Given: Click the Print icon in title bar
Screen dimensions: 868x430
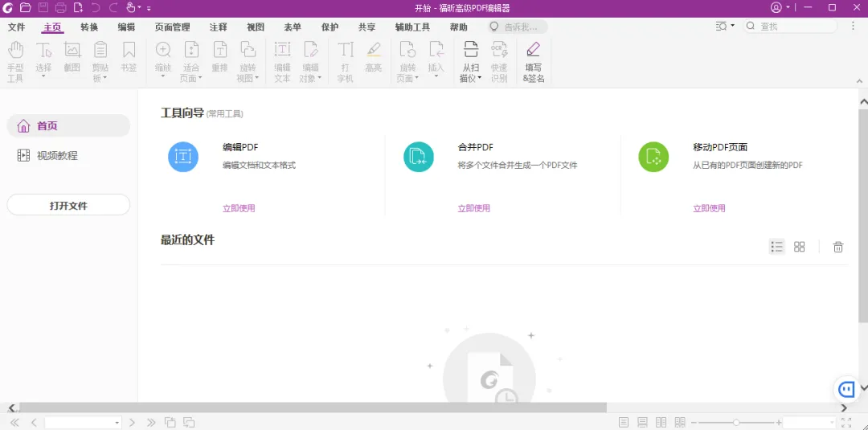Looking at the screenshot, I should [x=61, y=8].
